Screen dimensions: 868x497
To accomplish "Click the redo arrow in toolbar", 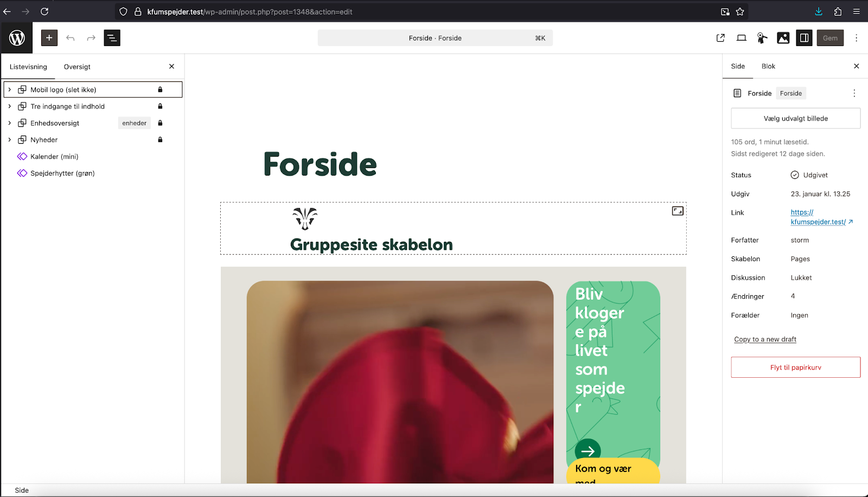I will point(91,38).
